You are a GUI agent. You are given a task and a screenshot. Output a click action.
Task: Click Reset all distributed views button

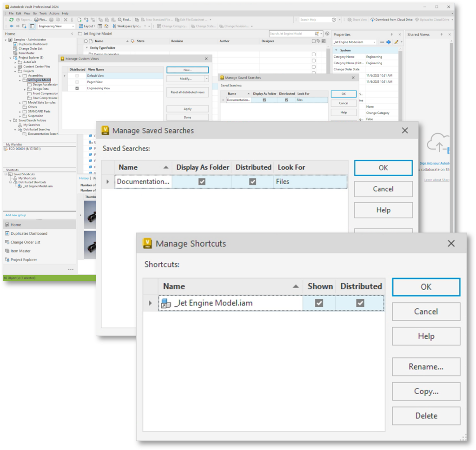(188, 93)
